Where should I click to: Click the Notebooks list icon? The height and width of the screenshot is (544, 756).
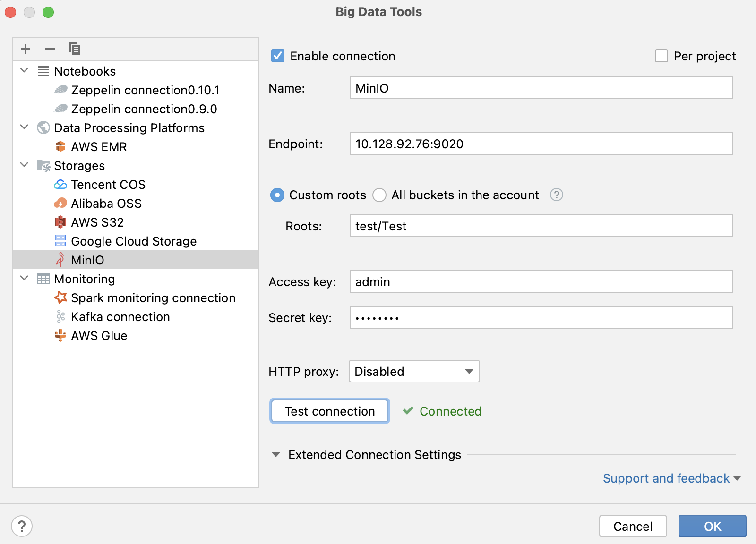tap(43, 71)
